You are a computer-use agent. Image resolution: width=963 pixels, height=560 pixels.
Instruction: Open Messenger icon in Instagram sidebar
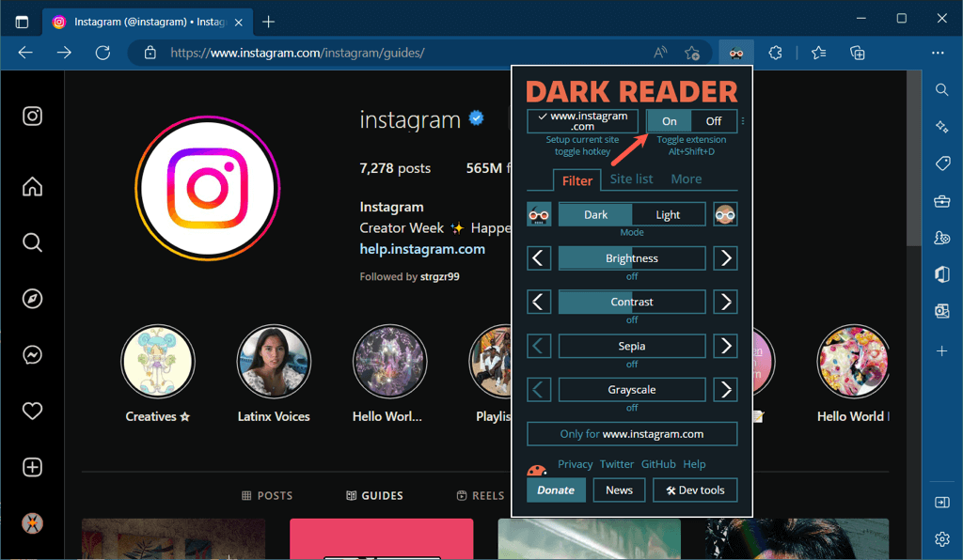[33, 355]
